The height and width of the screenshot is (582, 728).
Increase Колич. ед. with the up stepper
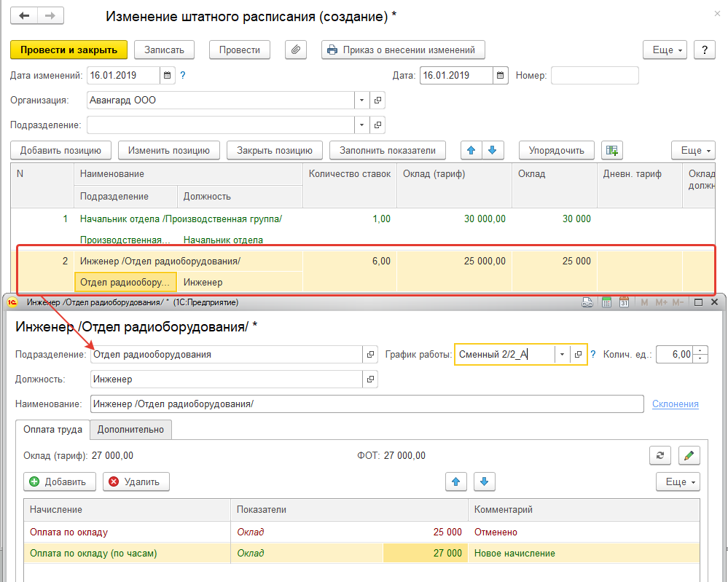[x=701, y=350]
